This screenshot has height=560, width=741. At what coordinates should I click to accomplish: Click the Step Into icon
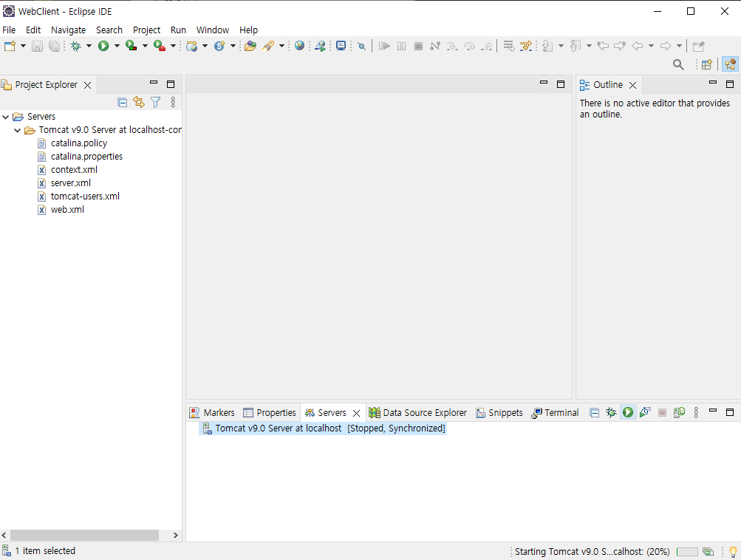pos(452,46)
